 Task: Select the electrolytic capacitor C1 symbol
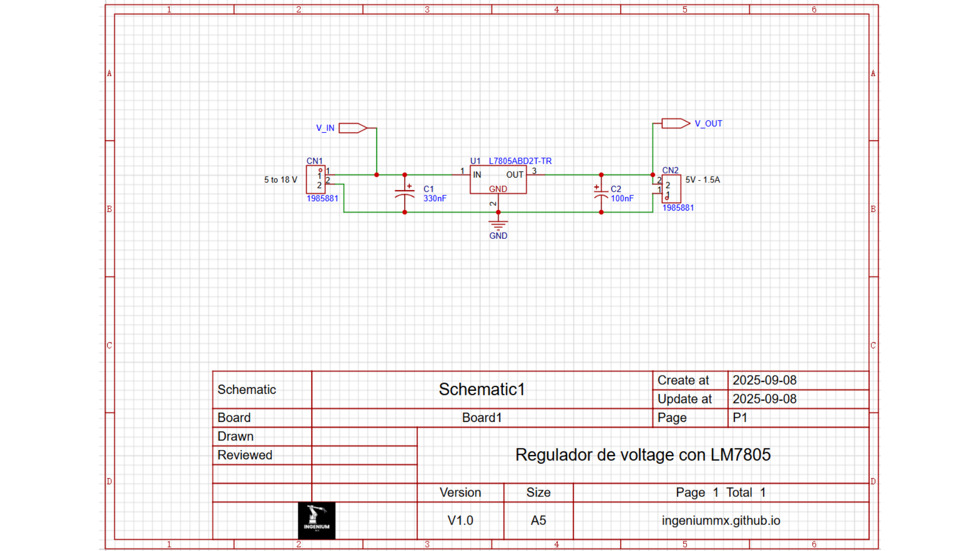(x=405, y=193)
